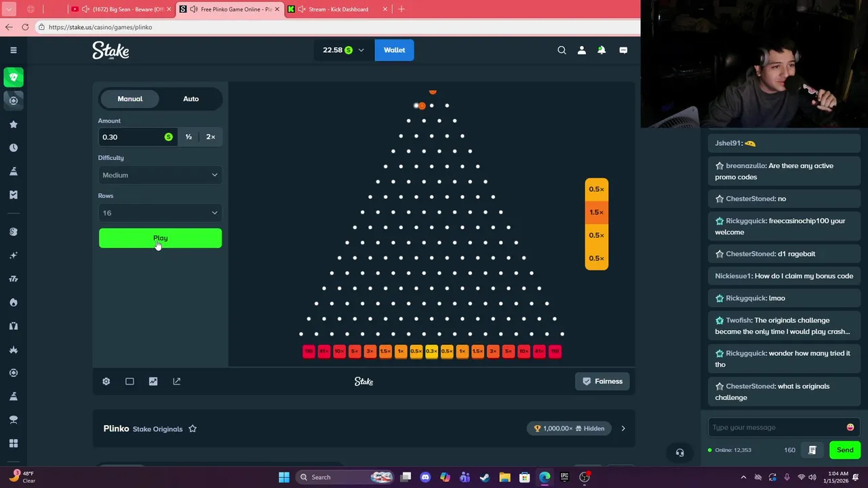The image size is (868, 488).
Task: Switch to Auto betting mode
Action: point(191,99)
